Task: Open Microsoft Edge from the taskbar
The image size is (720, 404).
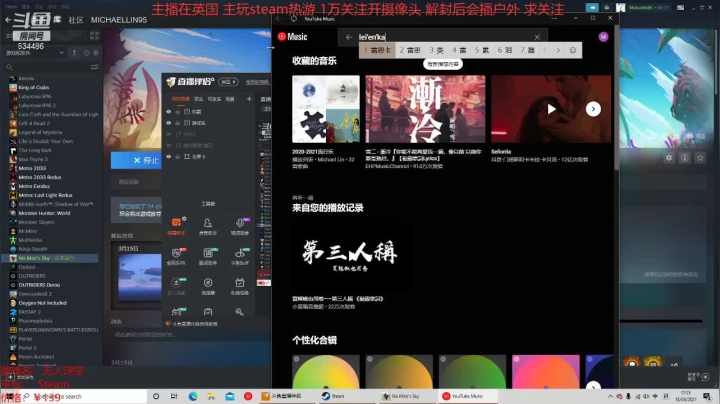Action: point(193,396)
